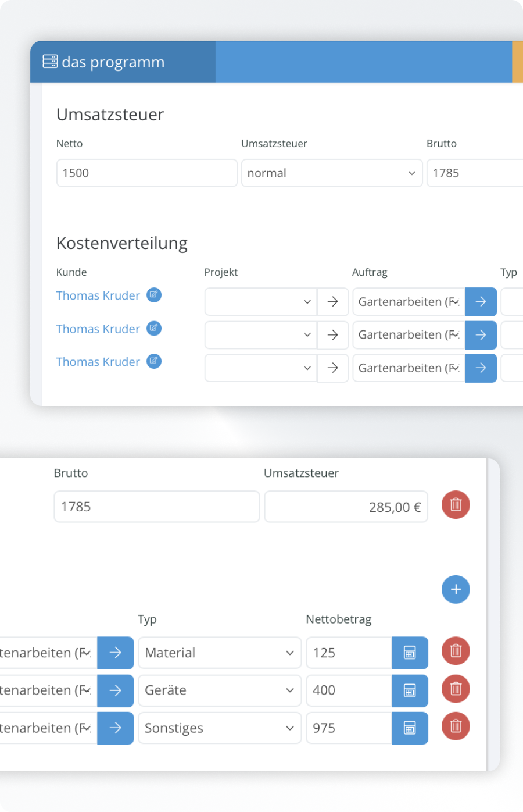Click calculator icon beside amount 125
Viewport: 523px width, 812px height.
(410, 653)
